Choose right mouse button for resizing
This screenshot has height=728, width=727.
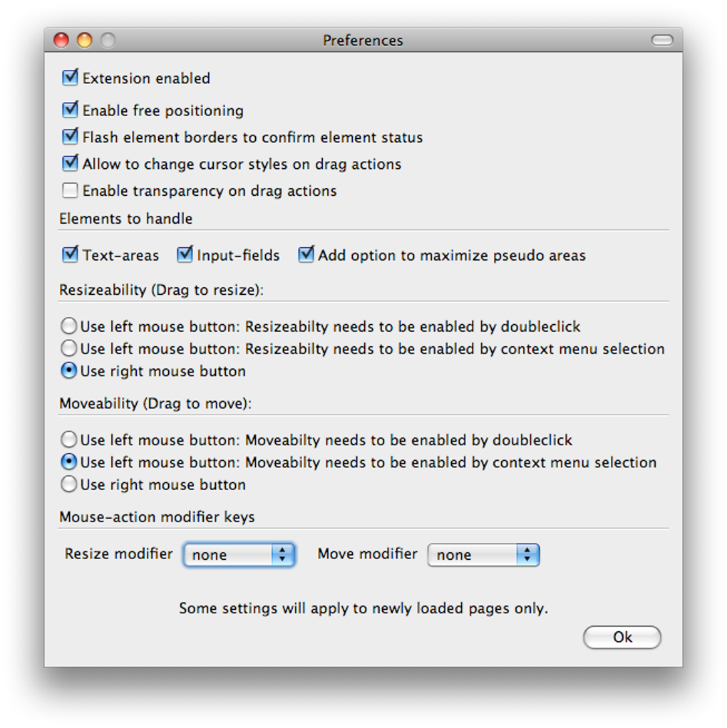tap(68, 370)
